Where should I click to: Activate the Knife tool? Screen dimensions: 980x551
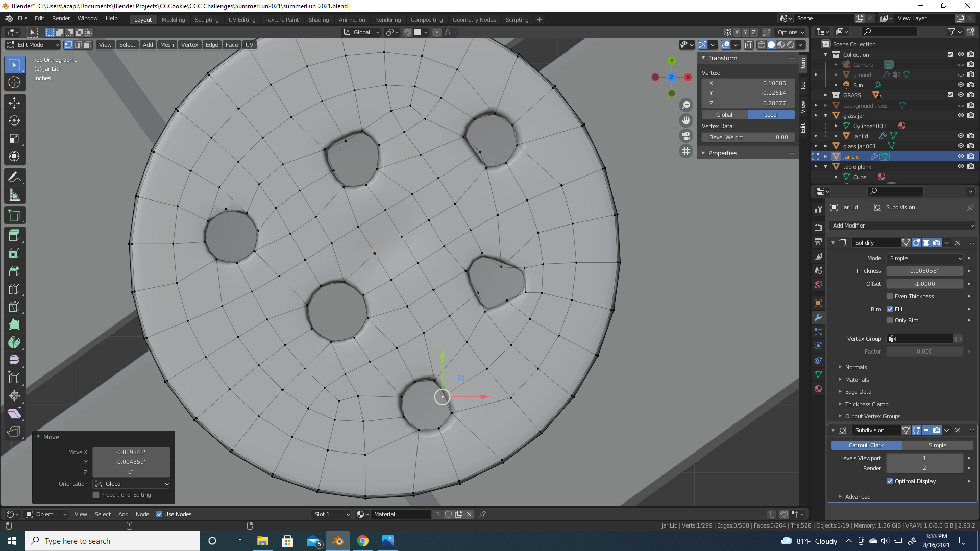click(14, 307)
